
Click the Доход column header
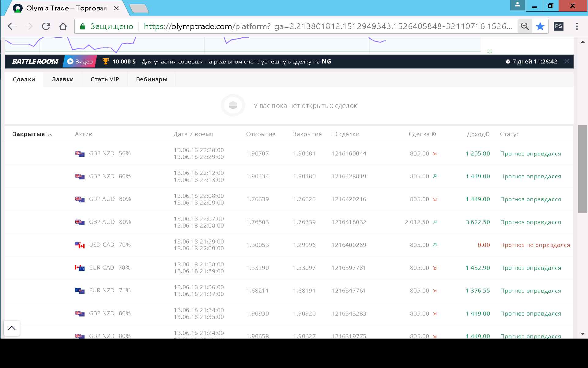[x=478, y=134]
